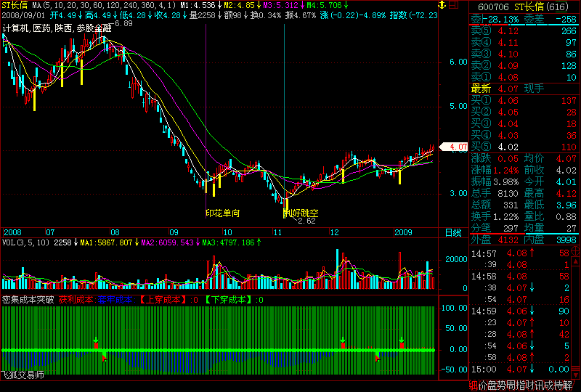Click the 6.89 high price label on the chart
The image size is (581, 392).
point(123,23)
